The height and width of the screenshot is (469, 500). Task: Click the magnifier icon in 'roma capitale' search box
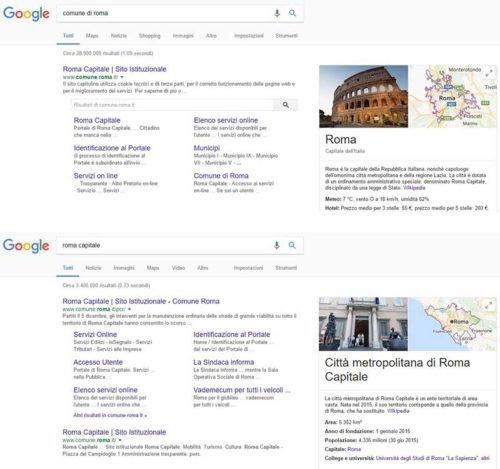292,245
